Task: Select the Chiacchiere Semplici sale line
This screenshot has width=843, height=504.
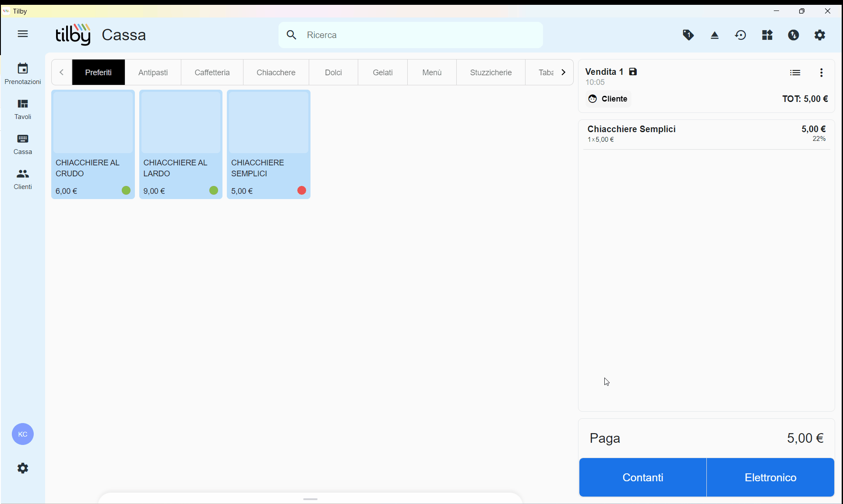Action: pyautogui.click(x=706, y=134)
